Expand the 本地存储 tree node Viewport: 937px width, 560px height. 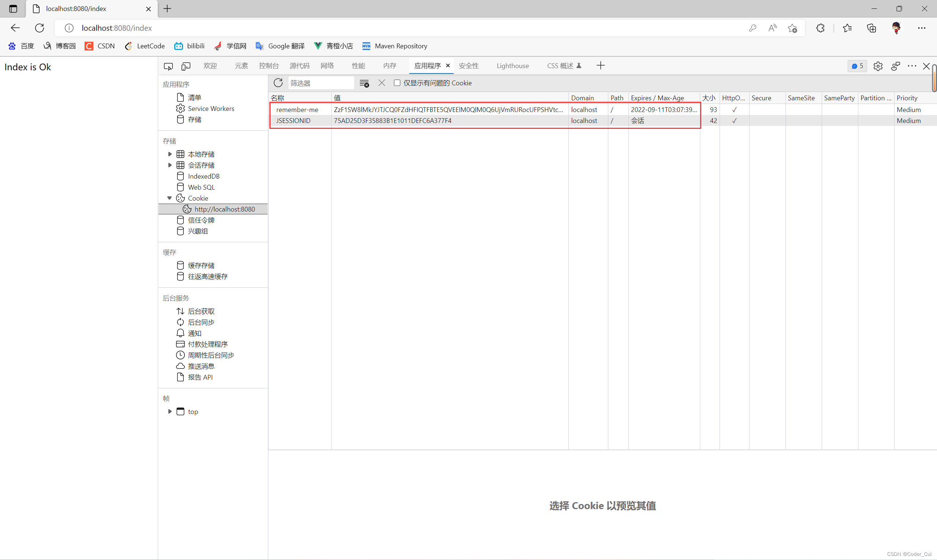pyautogui.click(x=170, y=154)
